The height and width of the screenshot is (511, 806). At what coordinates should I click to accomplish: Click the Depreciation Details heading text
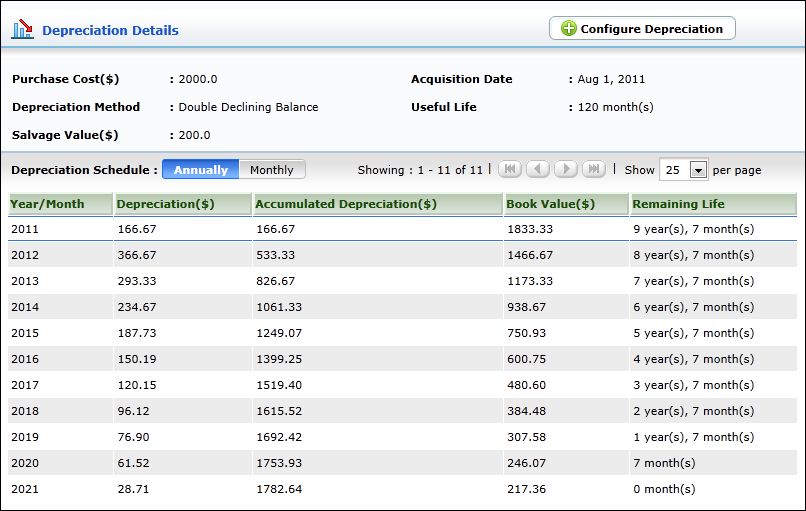coord(110,30)
